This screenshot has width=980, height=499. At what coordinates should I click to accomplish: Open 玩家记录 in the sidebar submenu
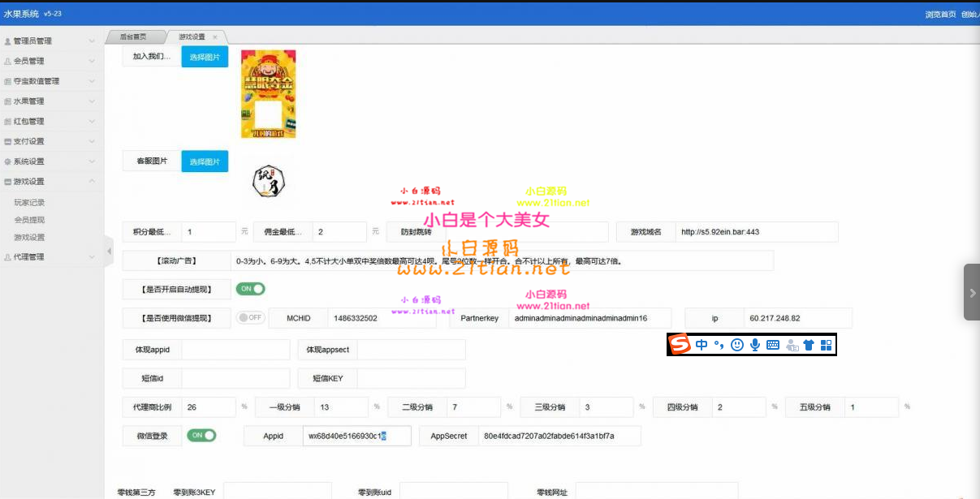[x=29, y=203]
